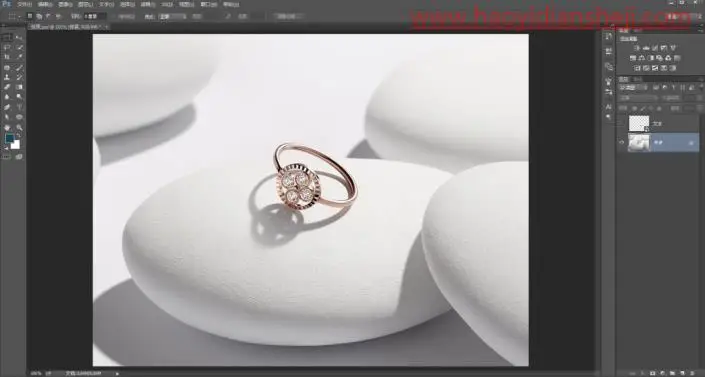Select the Spot Healing Brush tool
The width and height of the screenshot is (705, 377).
(x=7, y=67)
